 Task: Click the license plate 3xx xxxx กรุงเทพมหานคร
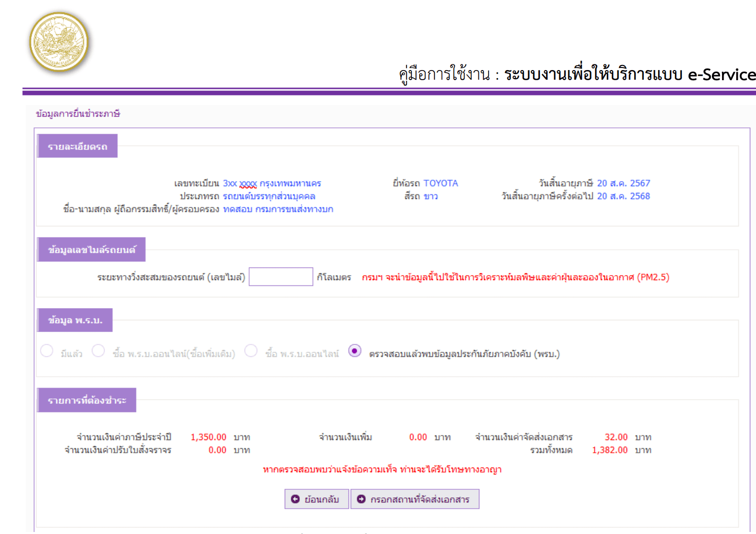coord(271,183)
